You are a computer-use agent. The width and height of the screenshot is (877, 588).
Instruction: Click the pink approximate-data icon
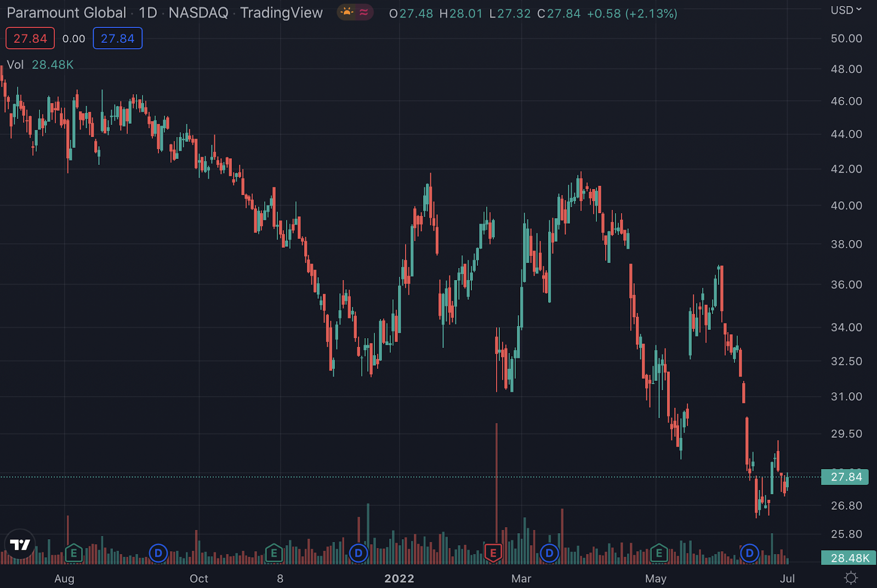point(364,12)
